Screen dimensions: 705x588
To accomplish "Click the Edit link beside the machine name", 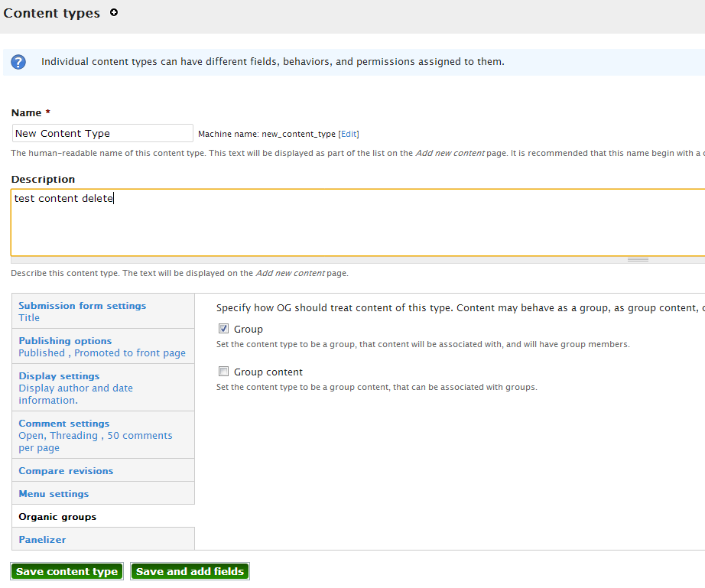I will (349, 133).
